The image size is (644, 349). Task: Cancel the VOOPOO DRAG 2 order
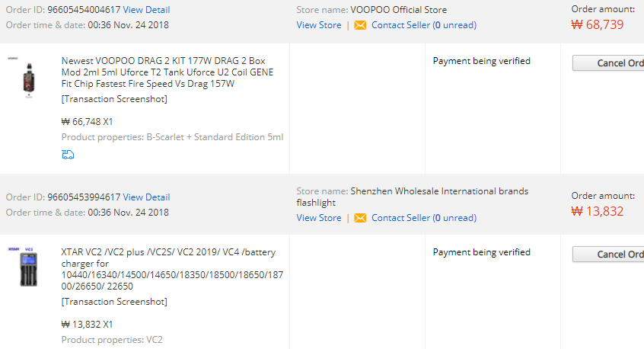(609, 63)
